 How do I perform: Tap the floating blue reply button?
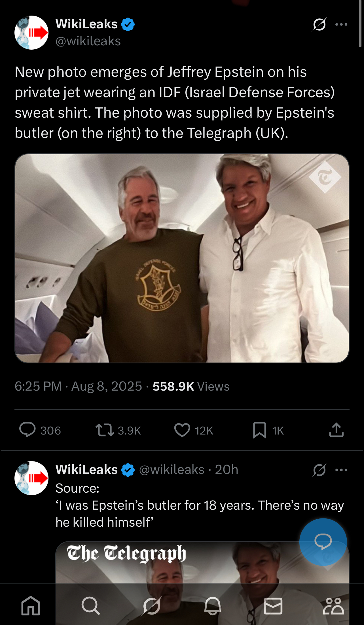pyautogui.click(x=323, y=542)
